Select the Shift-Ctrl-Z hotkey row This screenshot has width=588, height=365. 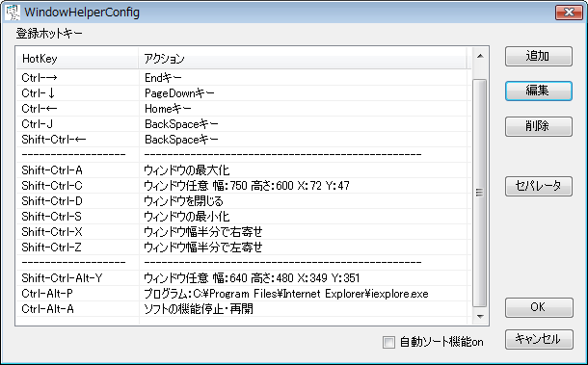tap(243, 248)
